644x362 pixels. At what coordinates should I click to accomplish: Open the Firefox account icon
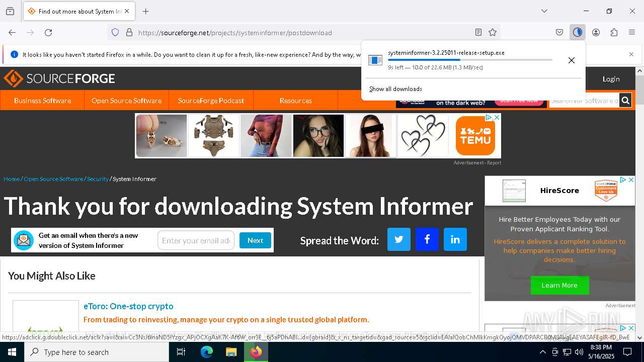596,32
